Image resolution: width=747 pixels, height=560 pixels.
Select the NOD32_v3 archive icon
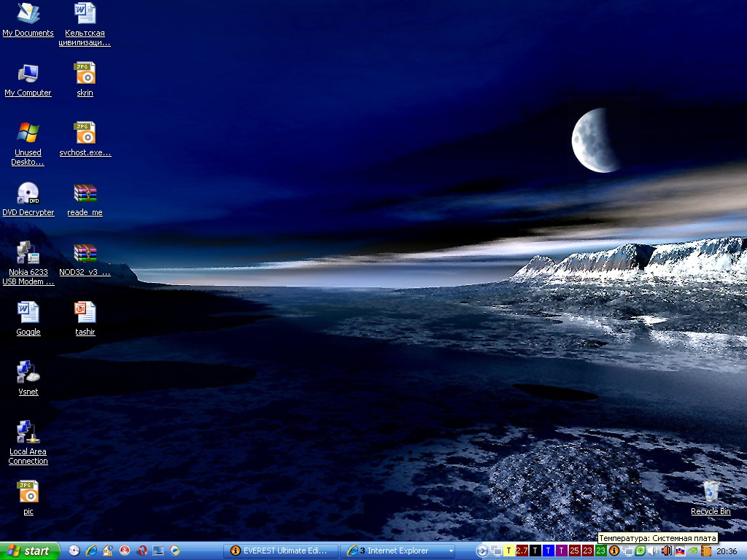tap(85, 254)
